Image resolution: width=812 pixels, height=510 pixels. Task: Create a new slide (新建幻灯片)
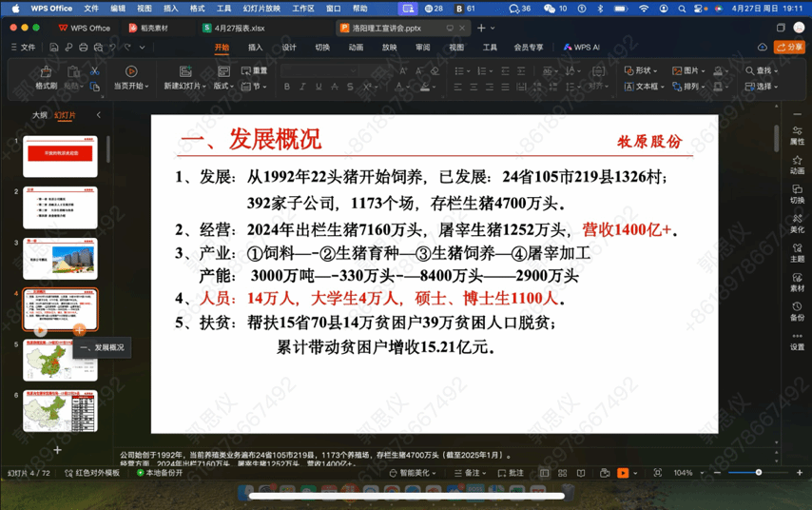point(184,78)
